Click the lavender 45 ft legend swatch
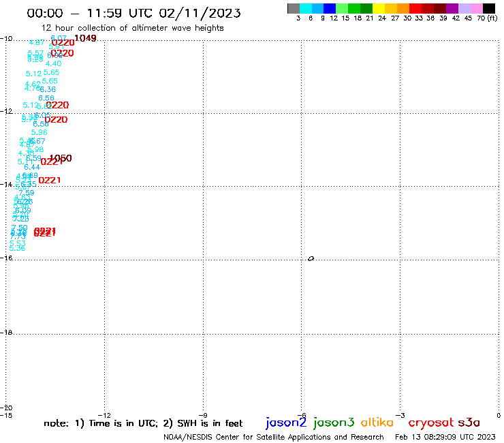504x443 pixels. point(464,8)
